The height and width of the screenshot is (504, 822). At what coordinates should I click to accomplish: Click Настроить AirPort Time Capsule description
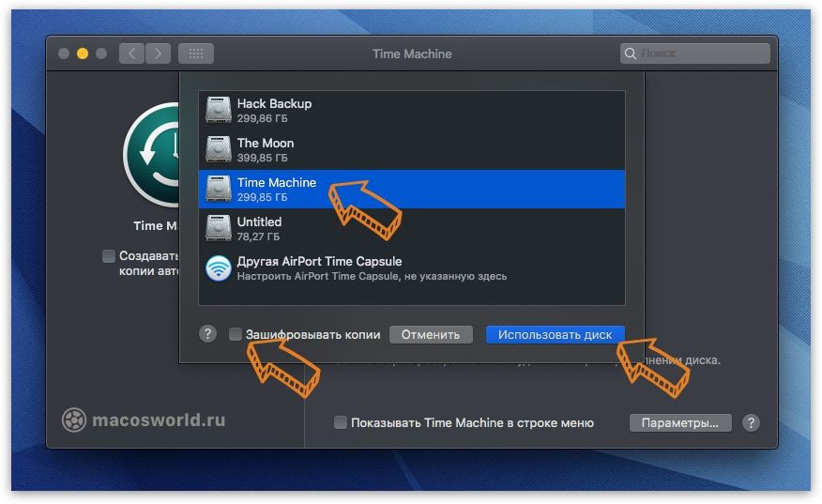pos(372,276)
